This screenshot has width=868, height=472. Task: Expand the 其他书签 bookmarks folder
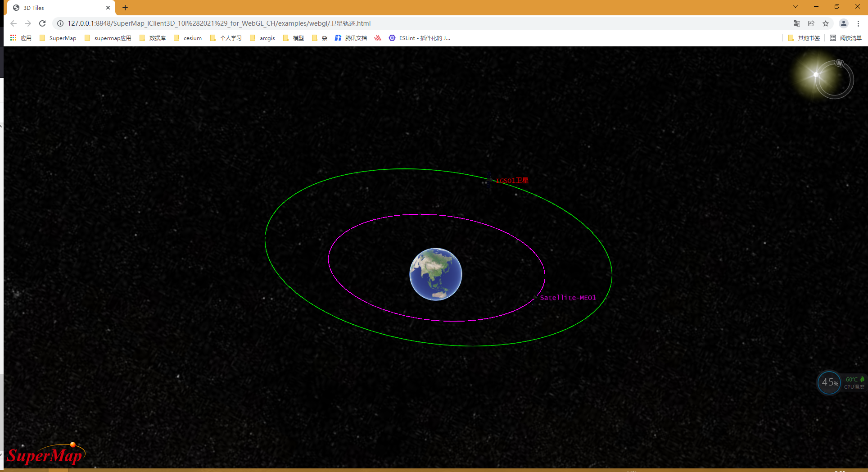pyautogui.click(x=804, y=38)
